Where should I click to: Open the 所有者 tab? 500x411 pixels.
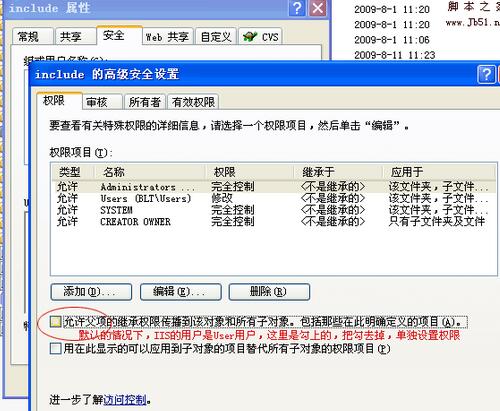pyautogui.click(x=145, y=102)
